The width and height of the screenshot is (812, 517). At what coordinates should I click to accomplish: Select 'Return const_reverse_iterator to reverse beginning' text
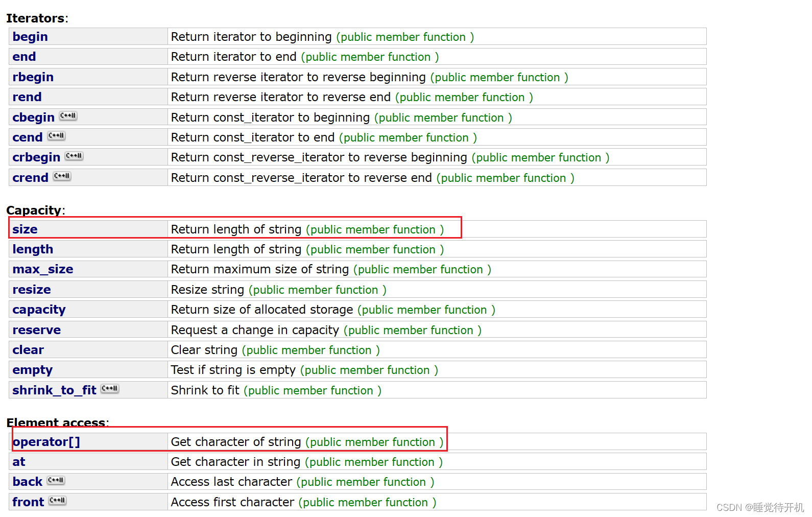click(319, 157)
